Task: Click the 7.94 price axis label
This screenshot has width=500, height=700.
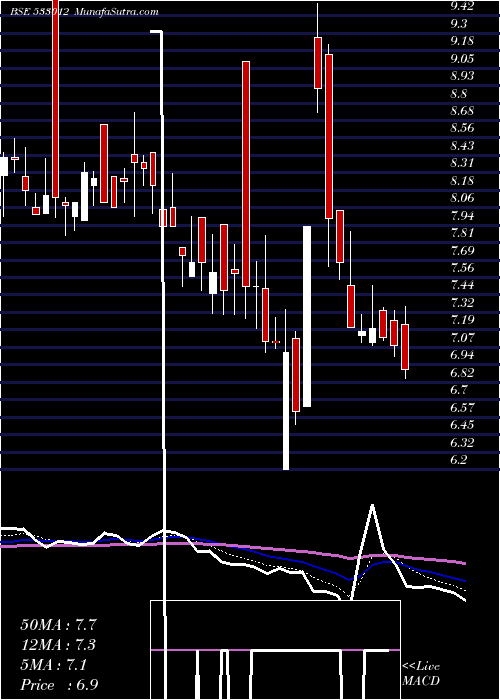Action: (462, 215)
